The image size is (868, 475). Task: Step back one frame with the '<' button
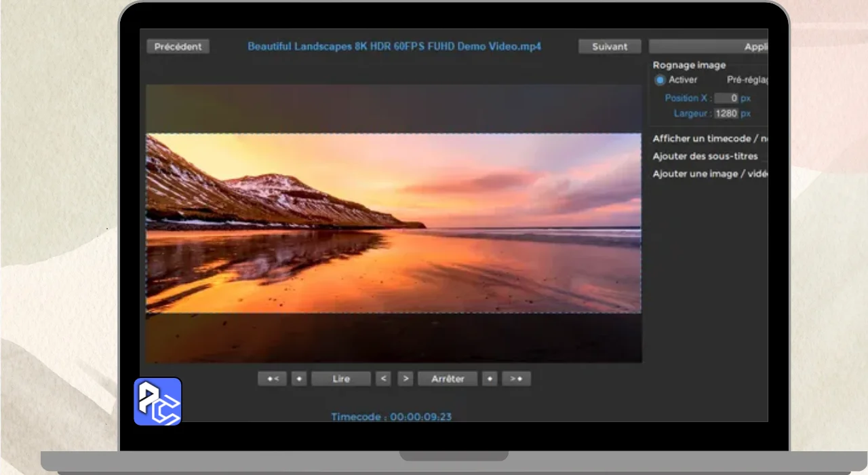[x=383, y=379]
